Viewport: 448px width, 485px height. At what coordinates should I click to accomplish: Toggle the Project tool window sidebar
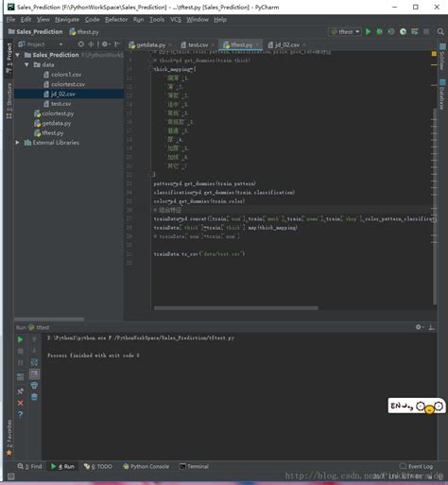pos(9,58)
